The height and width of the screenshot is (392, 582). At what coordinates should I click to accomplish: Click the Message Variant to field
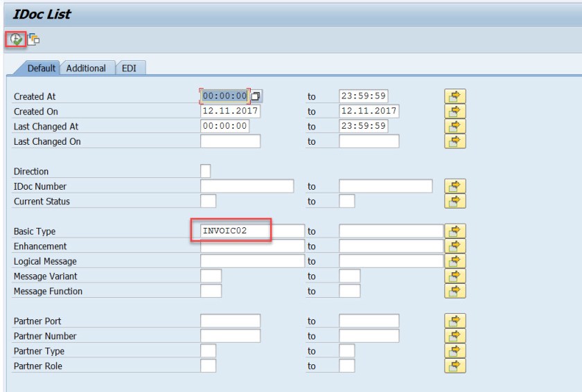coord(350,276)
